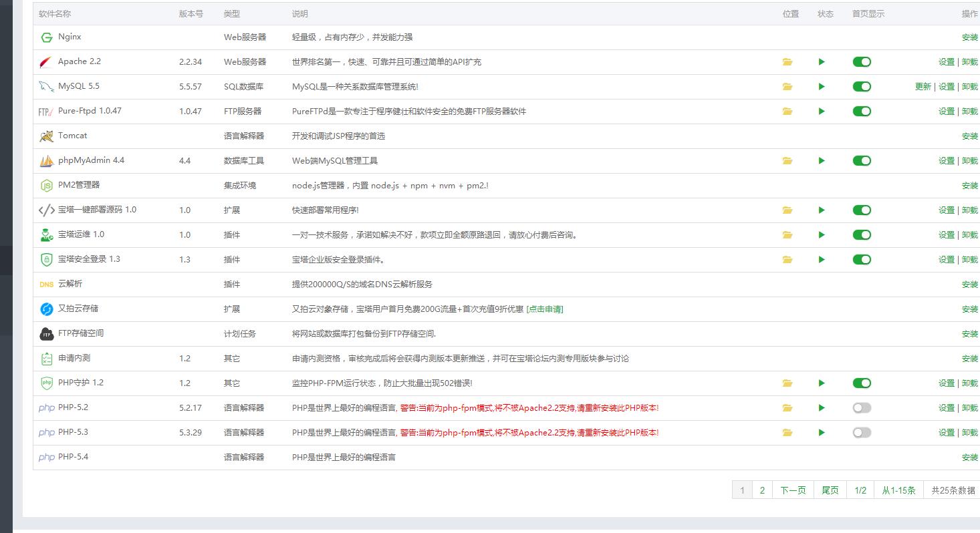The height and width of the screenshot is (533, 980).
Task: Click the 下一页 next page button
Action: [793, 490]
